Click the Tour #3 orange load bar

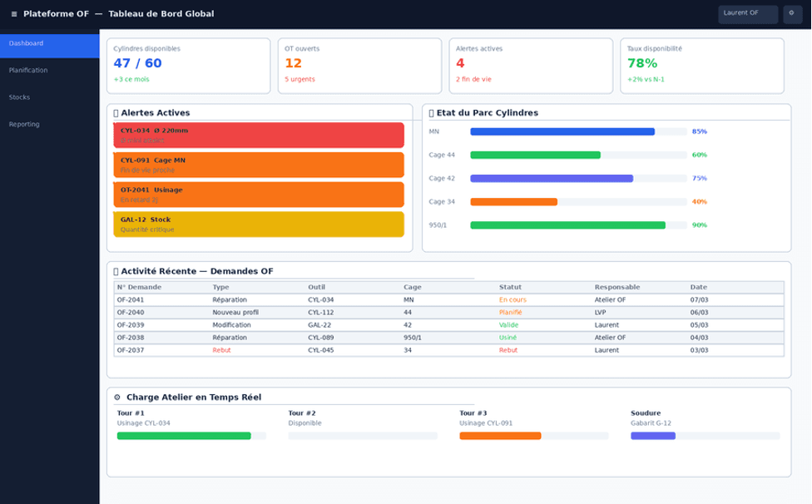534,436
